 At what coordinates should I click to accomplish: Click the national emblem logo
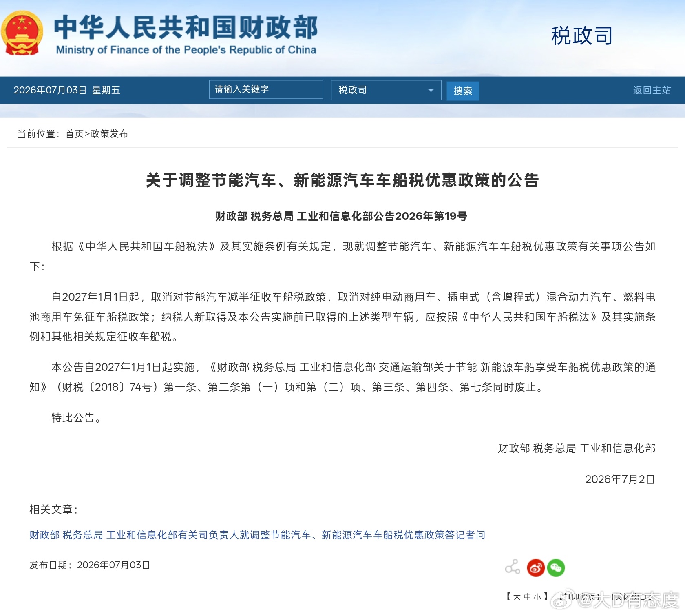coord(22,33)
